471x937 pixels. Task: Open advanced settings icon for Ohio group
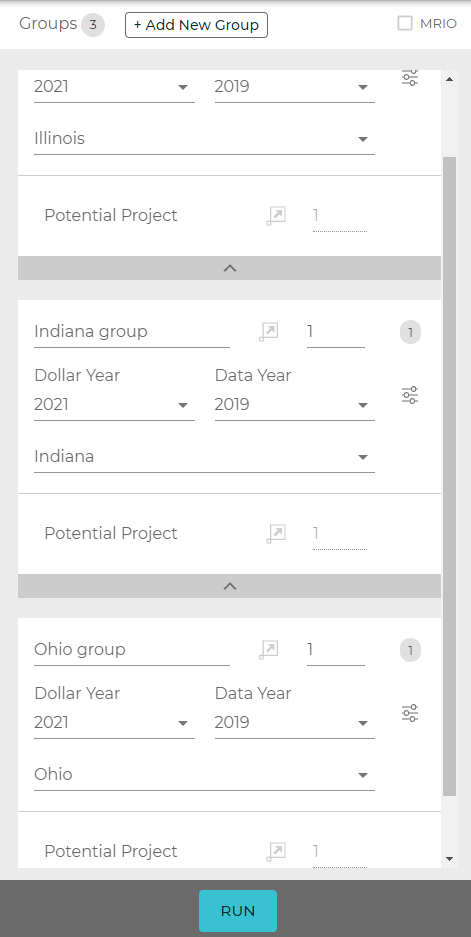click(409, 713)
